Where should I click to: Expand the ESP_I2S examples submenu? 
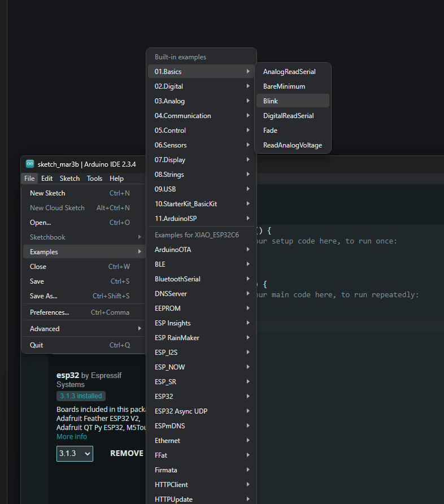201,352
